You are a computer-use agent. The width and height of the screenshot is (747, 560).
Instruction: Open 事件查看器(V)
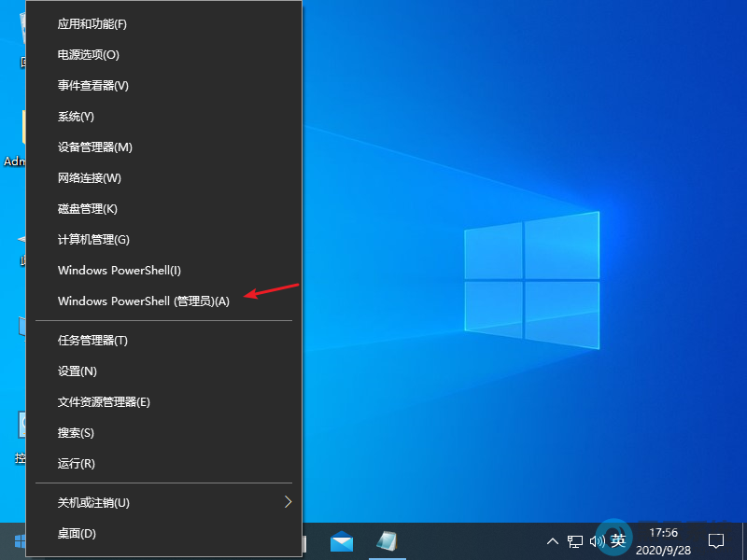click(x=92, y=86)
